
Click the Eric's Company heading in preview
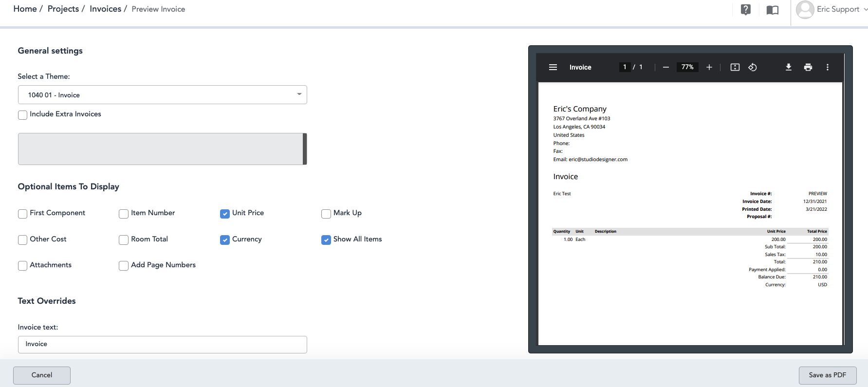pos(580,109)
